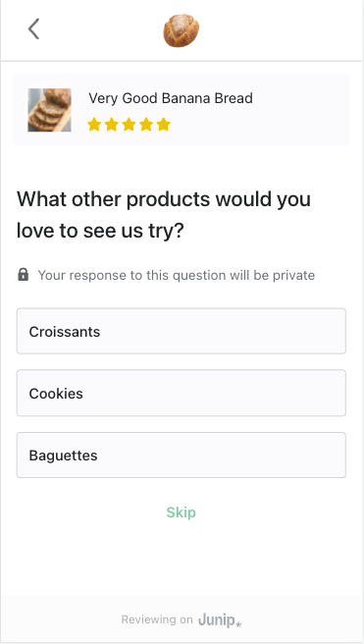Select the fourth rating star
364x644 pixels.
coord(146,124)
